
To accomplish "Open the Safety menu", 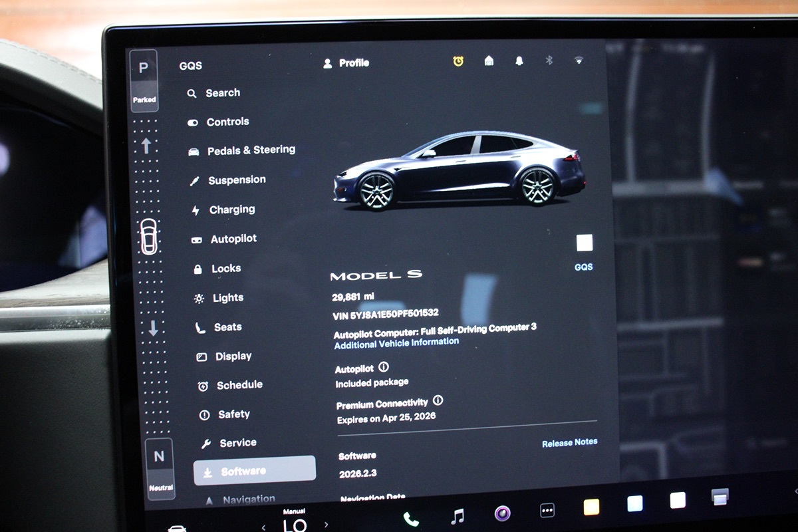I will point(225,414).
